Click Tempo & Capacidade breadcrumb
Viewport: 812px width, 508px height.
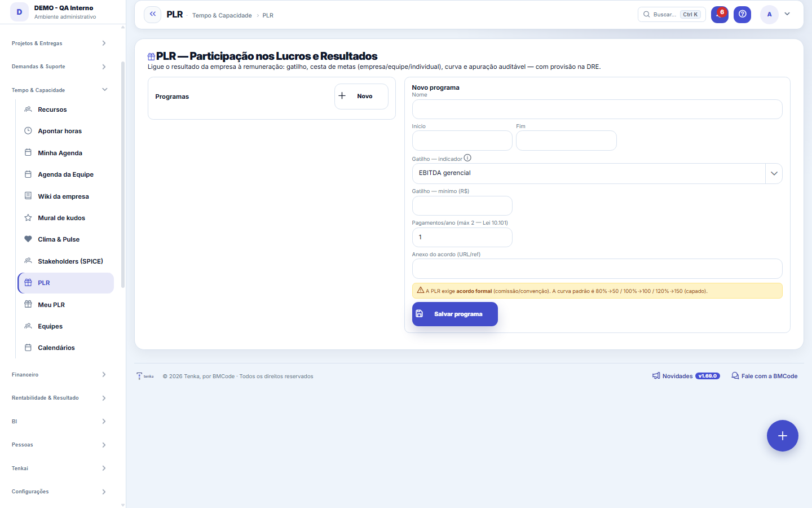tap(222, 15)
